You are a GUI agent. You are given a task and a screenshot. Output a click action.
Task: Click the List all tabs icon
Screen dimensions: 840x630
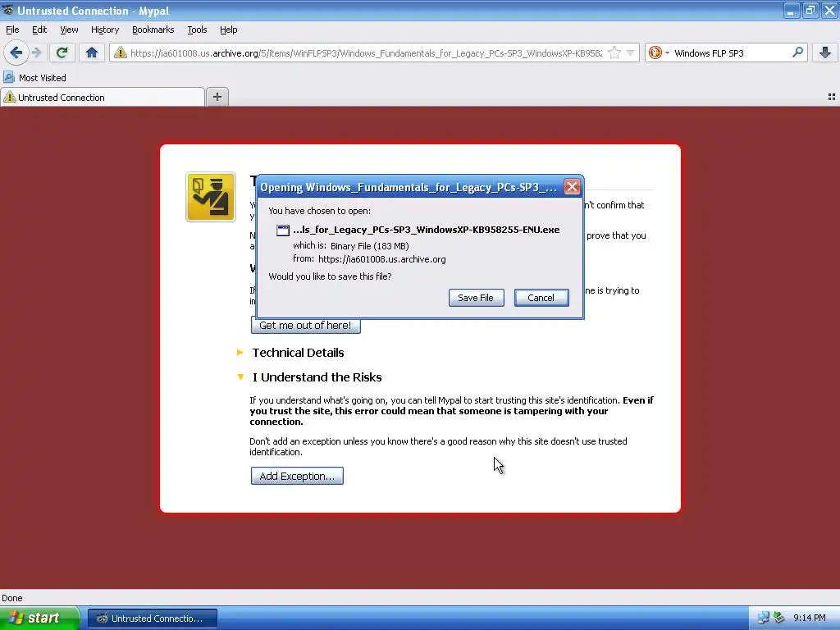point(832,97)
